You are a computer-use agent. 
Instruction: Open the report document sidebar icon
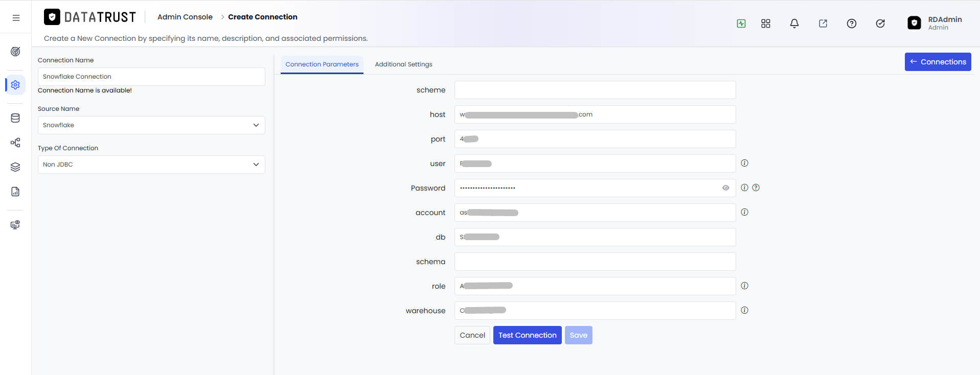(15, 192)
